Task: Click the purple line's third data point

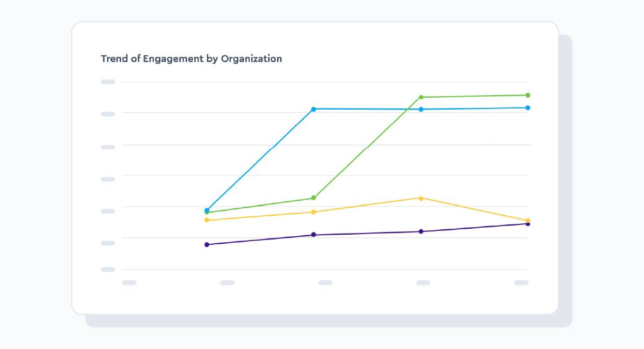Action: 421,231
